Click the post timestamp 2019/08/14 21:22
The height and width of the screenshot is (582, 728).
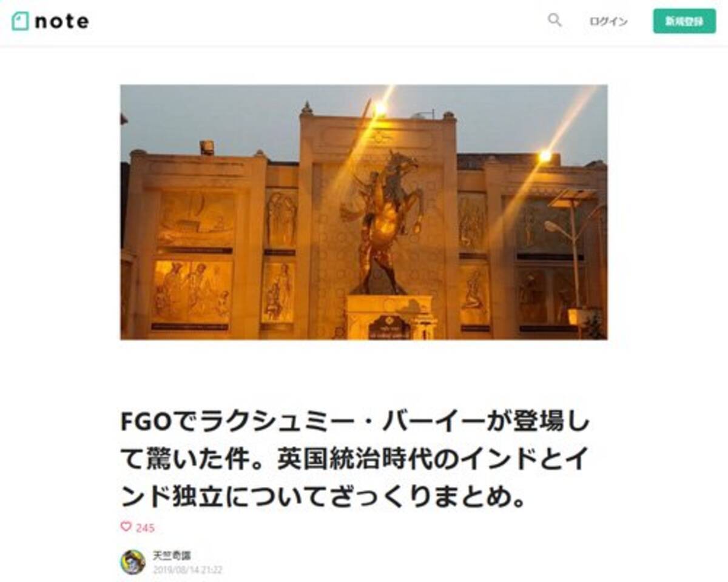187,570
